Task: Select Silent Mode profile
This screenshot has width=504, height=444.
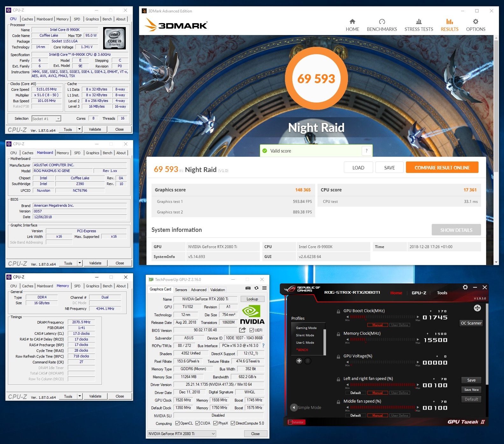Action: (305, 335)
